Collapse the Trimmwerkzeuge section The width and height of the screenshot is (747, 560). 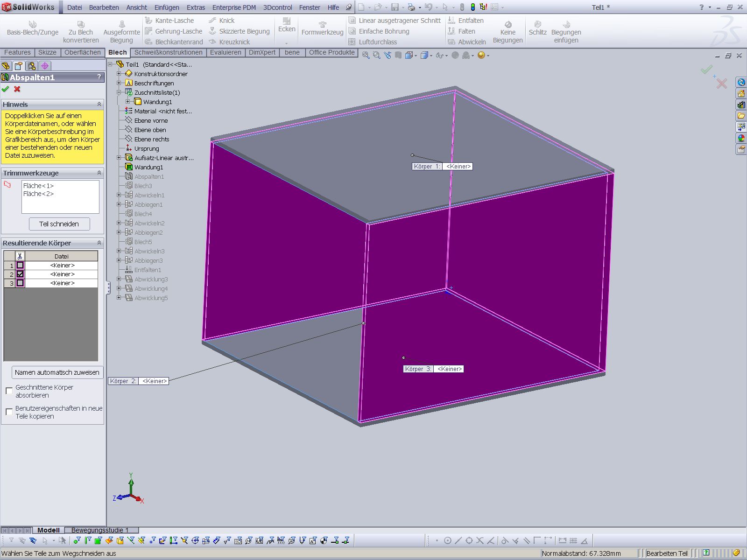(x=99, y=173)
